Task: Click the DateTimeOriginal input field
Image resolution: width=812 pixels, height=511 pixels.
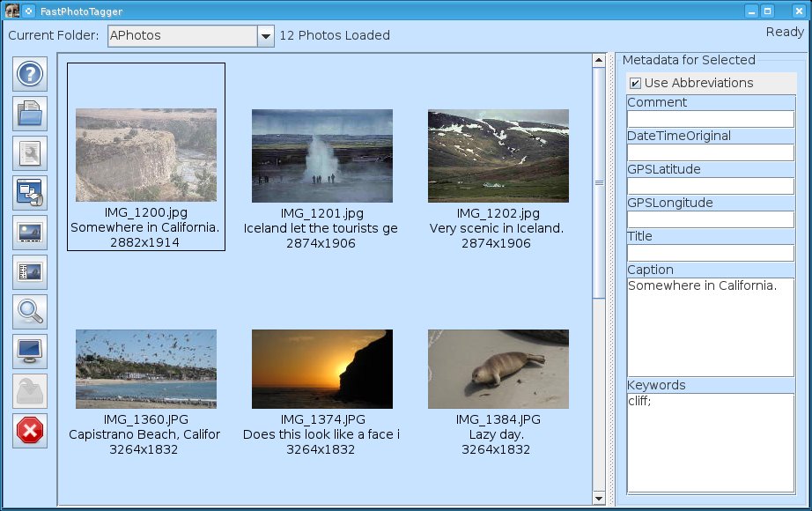Action: (x=710, y=152)
